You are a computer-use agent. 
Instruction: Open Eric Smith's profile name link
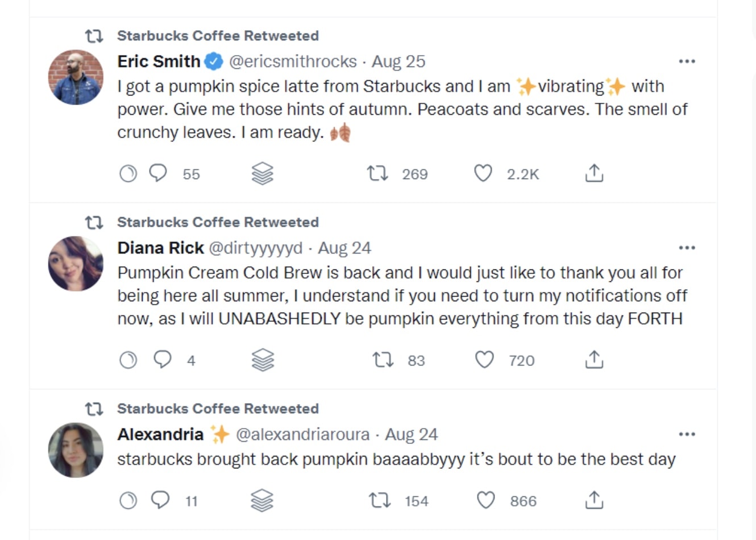pos(159,61)
